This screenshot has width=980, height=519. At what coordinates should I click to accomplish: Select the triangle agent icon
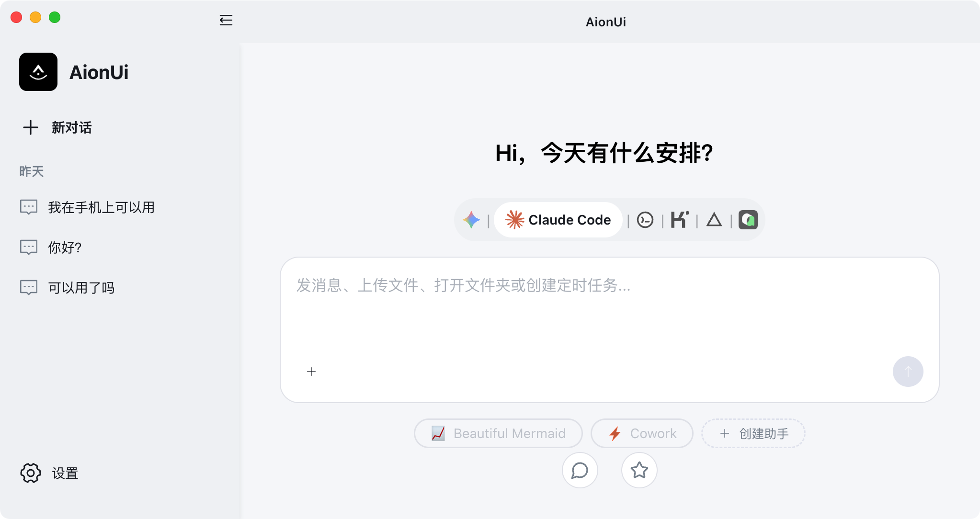pyautogui.click(x=714, y=220)
